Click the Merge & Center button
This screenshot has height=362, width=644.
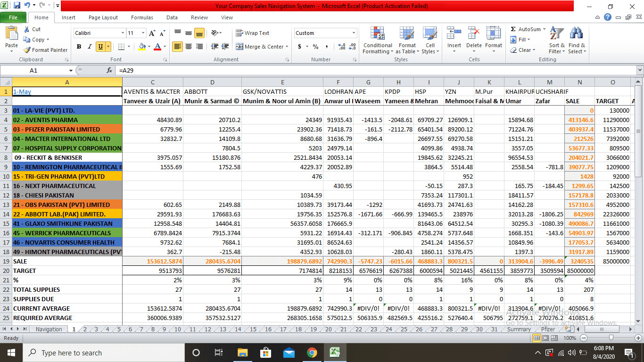point(260,47)
